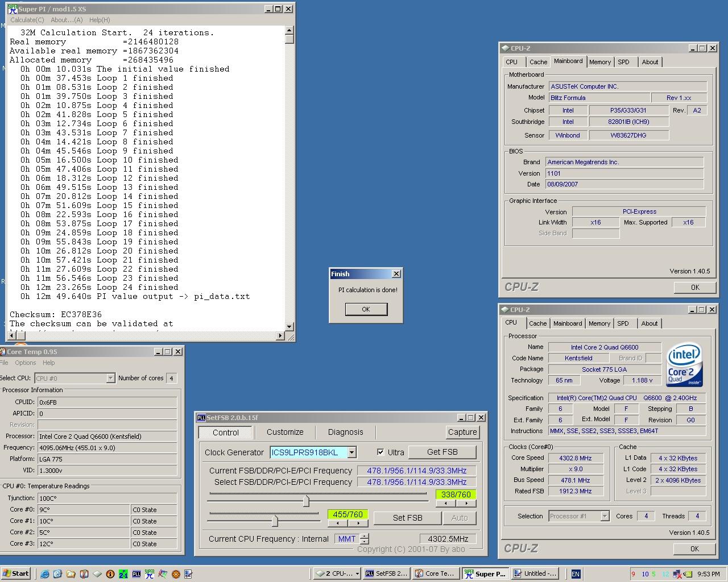Open the About menu in Super PI
Image resolution: width=728 pixels, height=582 pixels.
(67, 20)
